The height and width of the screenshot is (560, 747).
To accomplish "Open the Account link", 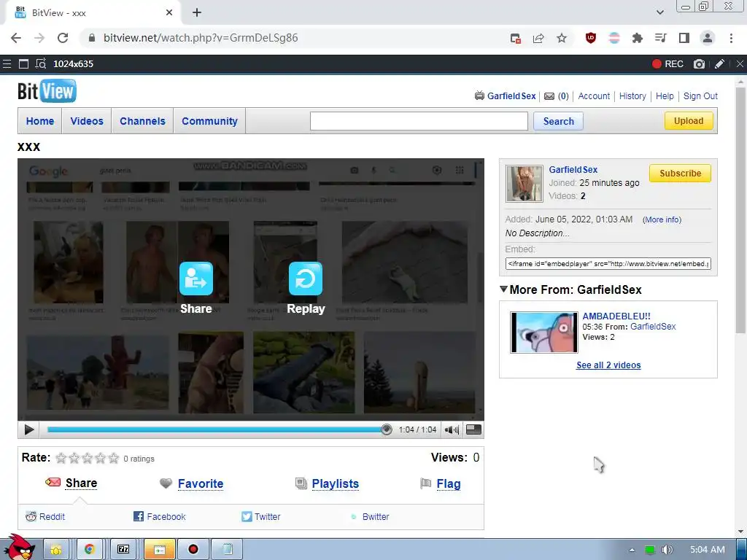I will [x=594, y=96].
